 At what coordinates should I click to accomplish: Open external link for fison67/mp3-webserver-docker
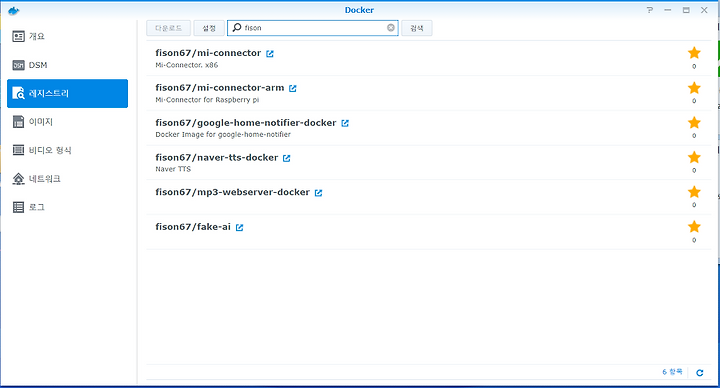coord(318,193)
